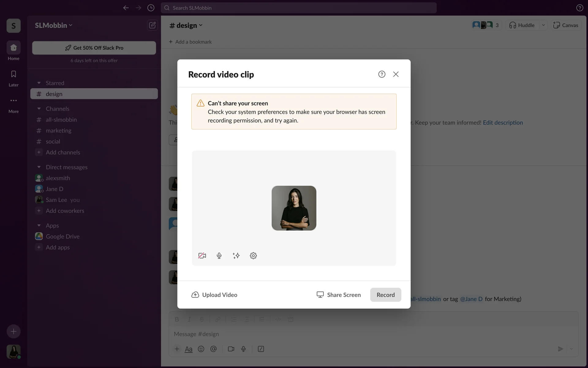Click the help icon in dialog header

[382, 74]
